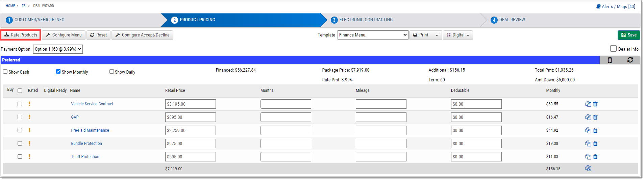
Task: Copy the GAP product using its copy icon
Action: [x=588, y=117]
